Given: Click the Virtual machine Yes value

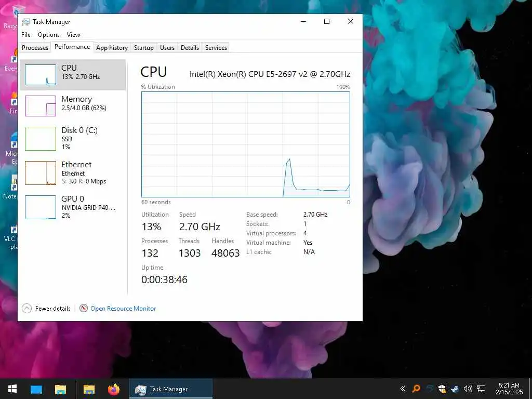Looking at the screenshot, I should [x=308, y=243].
